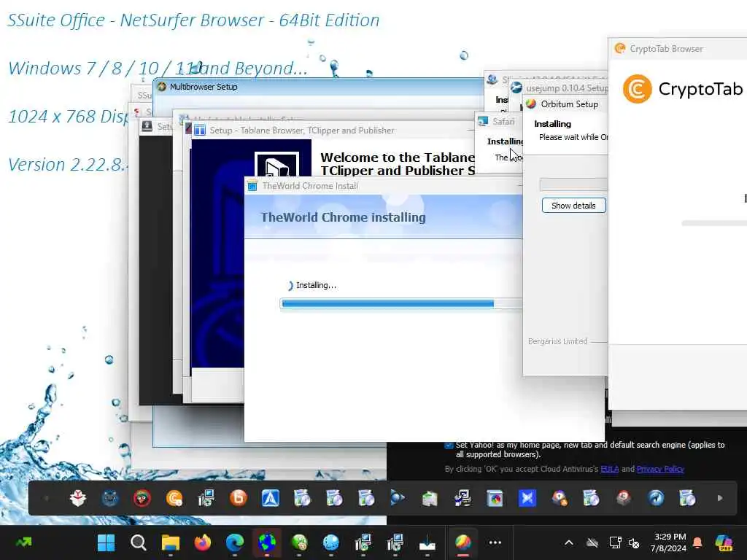This screenshot has width=747, height=560.
Task: Click the Safari installer window icon
Action: [483, 121]
